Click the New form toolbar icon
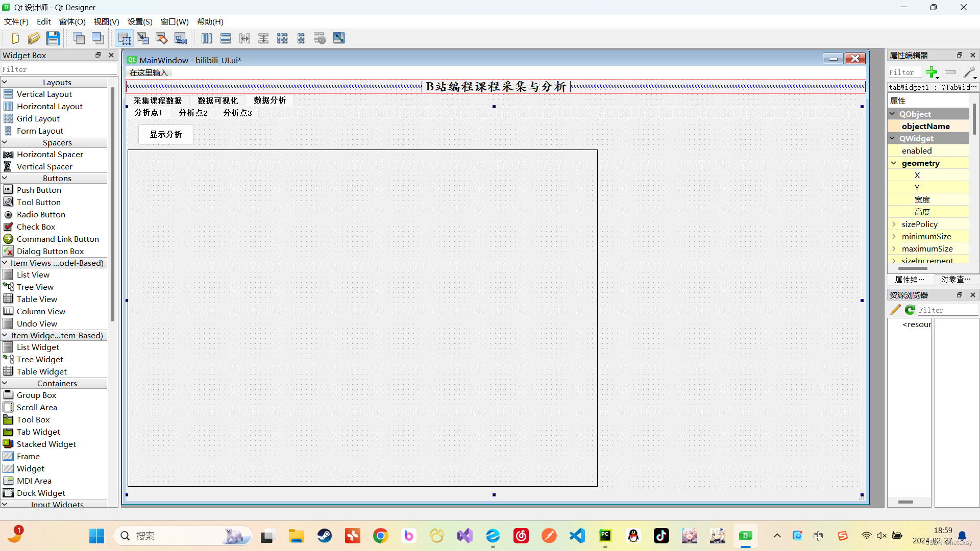 (x=15, y=38)
